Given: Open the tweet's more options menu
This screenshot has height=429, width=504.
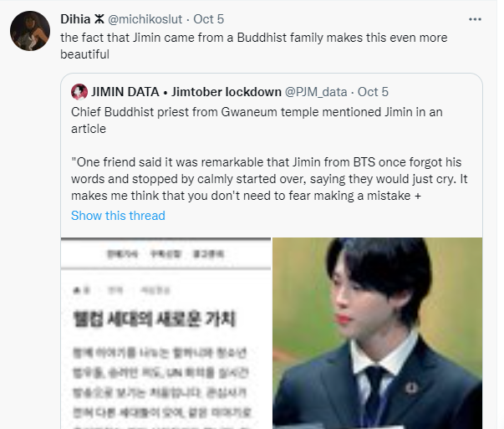Looking at the screenshot, I should coord(475,19).
